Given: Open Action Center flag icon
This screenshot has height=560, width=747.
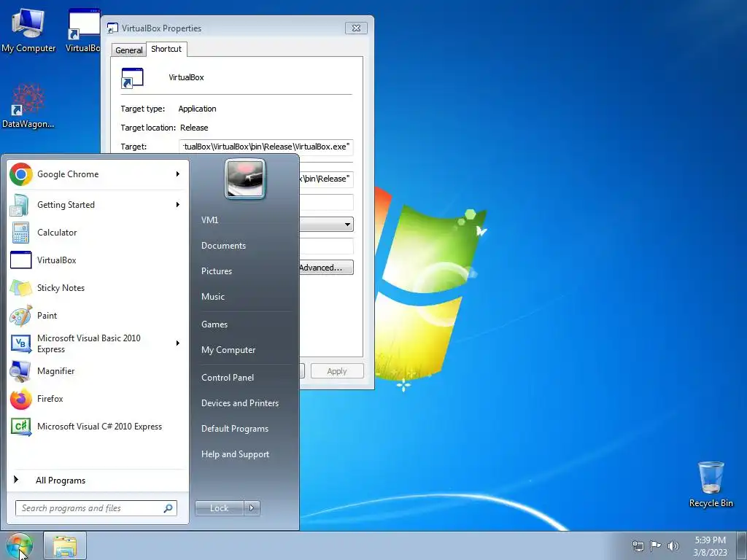Looking at the screenshot, I should 656,545.
